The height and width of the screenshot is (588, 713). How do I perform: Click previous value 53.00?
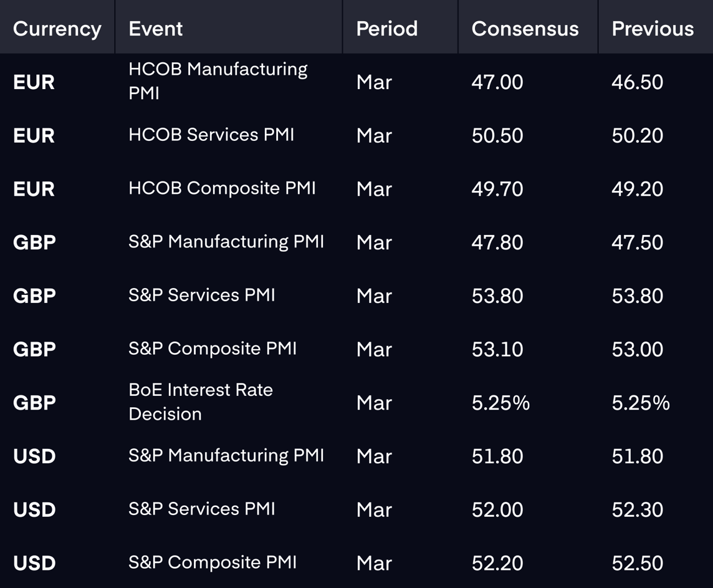pos(638,349)
